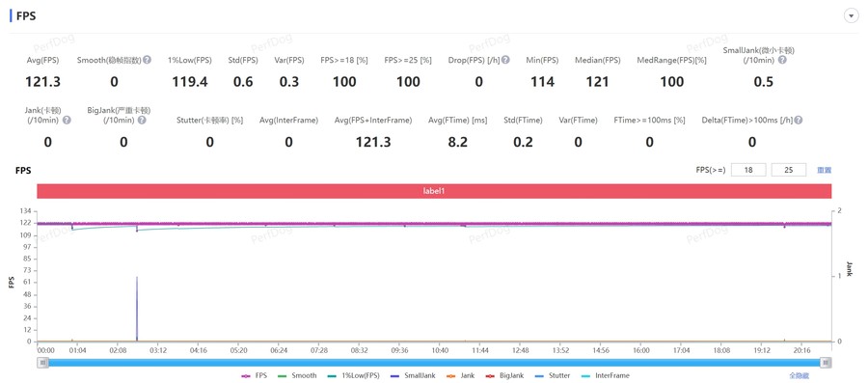Open the Smooth index help icon
The height and width of the screenshot is (383, 868).
pyautogui.click(x=147, y=60)
